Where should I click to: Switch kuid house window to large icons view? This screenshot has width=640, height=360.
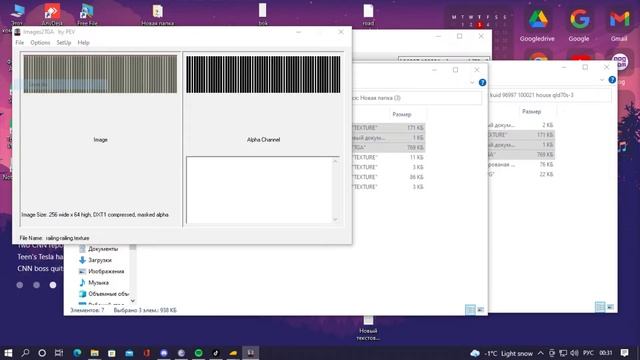coord(610,307)
